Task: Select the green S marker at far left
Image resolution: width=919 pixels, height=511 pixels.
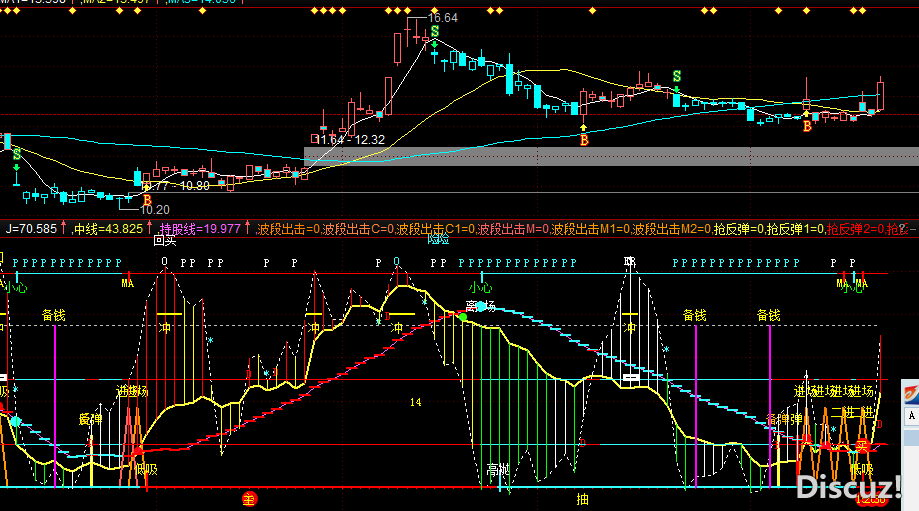Action: tap(16, 154)
